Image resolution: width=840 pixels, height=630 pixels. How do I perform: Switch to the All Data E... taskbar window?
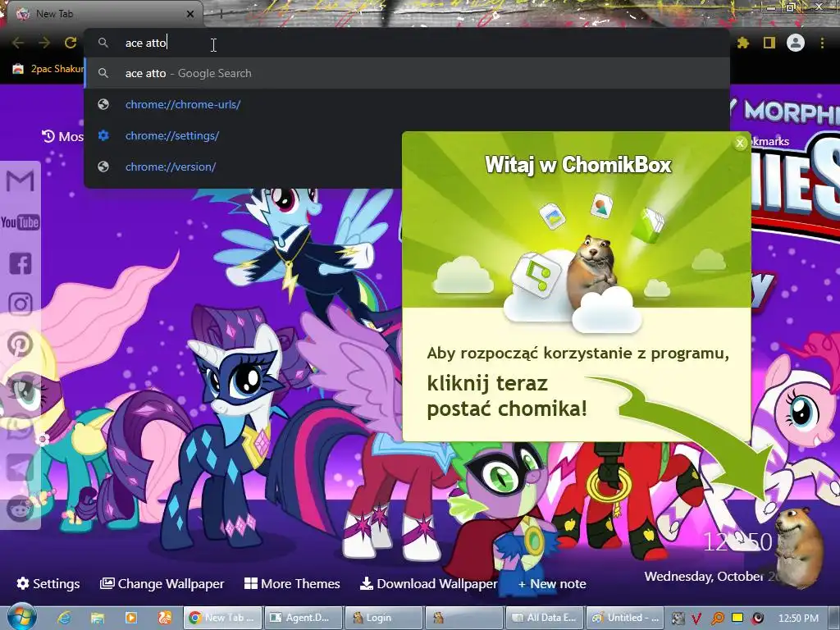click(546, 618)
